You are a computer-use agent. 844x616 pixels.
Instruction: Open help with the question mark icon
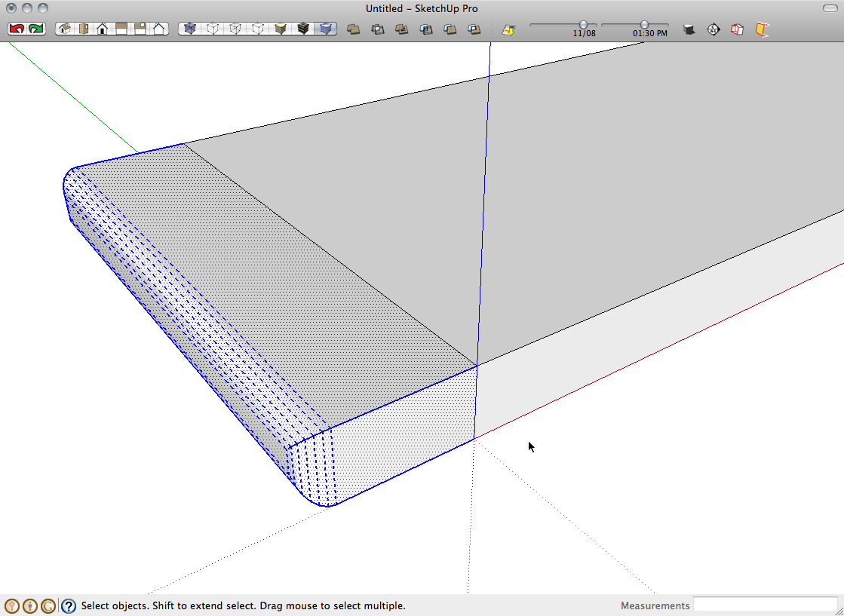(x=69, y=605)
